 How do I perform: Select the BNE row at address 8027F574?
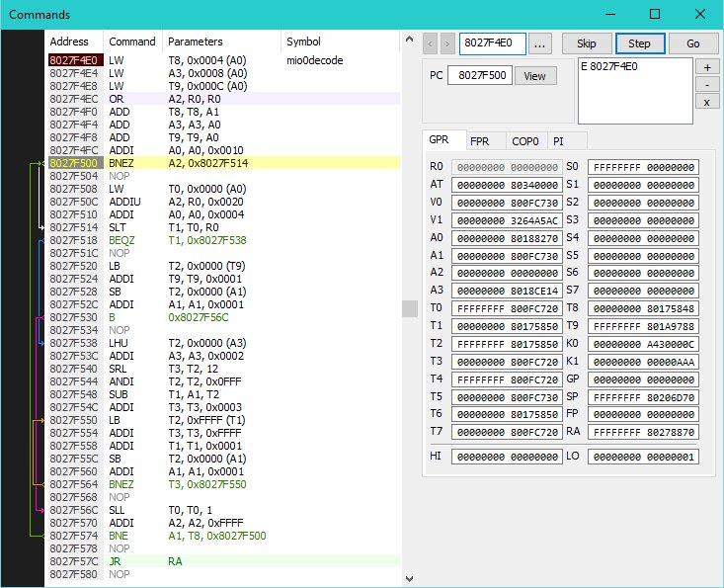pos(224,536)
